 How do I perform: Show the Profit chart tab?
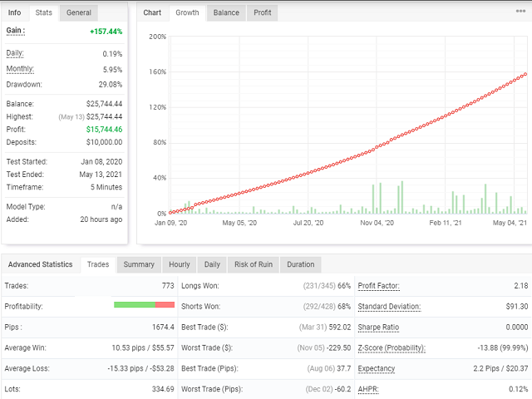point(262,12)
